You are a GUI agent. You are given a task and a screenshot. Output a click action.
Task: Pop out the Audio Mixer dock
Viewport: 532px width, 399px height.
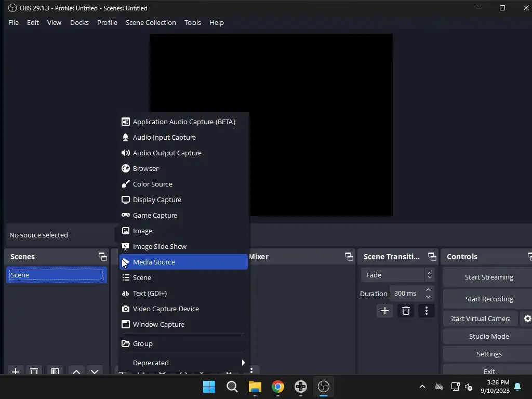pos(349,257)
